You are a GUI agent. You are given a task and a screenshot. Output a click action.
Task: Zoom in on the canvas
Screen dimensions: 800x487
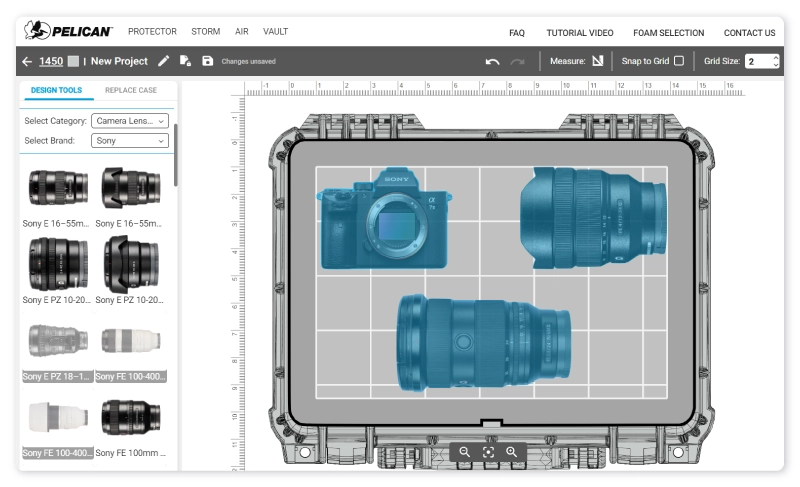[512, 452]
